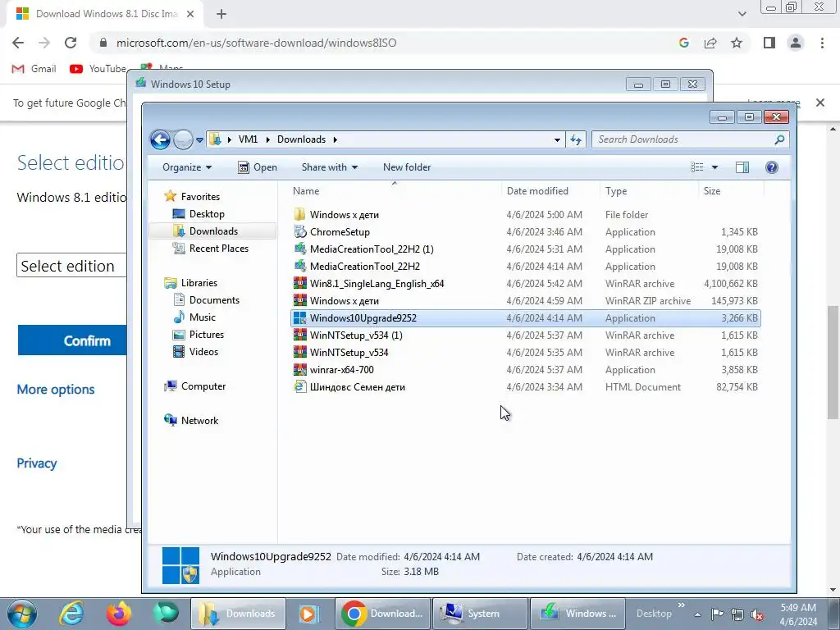Open Select edition dropdown on webpage
The width and height of the screenshot is (840, 630).
point(71,266)
